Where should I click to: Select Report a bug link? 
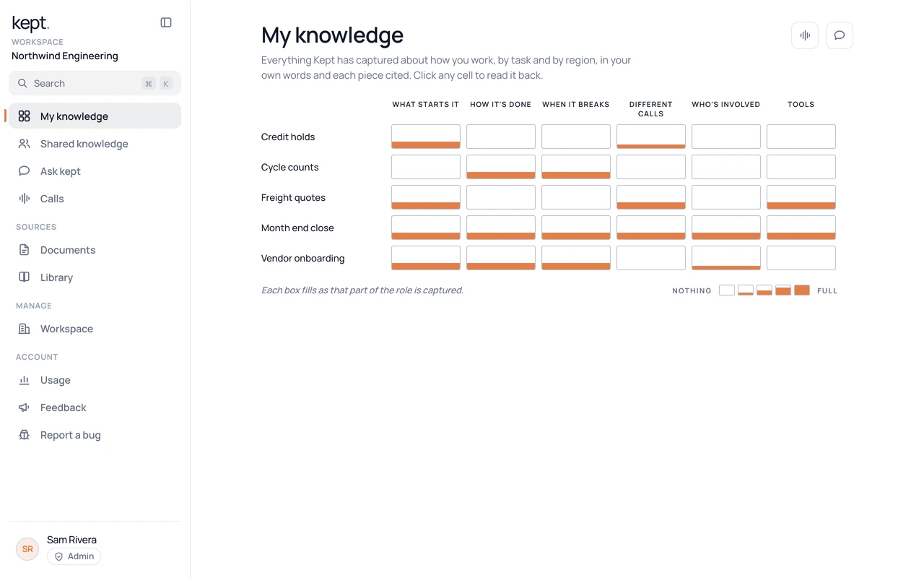pos(95,435)
